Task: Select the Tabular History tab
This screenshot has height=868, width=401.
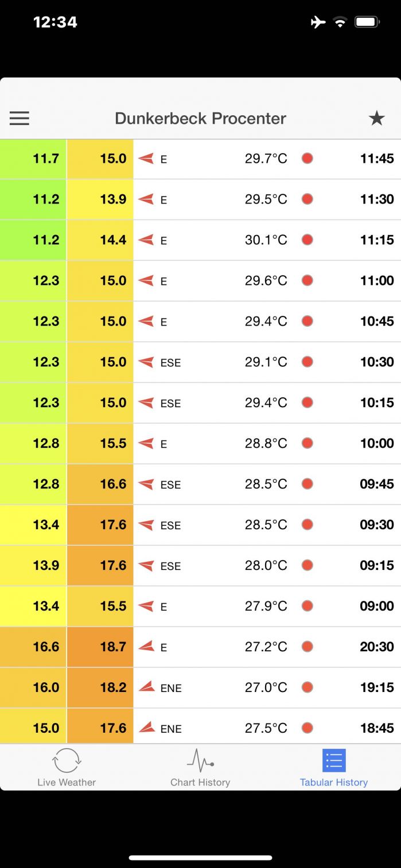Action: point(334,768)
